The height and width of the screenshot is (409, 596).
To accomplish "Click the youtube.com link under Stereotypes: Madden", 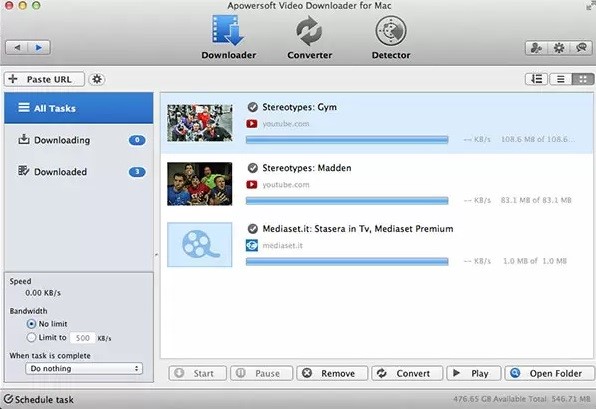I will click(x=286, y=185).
